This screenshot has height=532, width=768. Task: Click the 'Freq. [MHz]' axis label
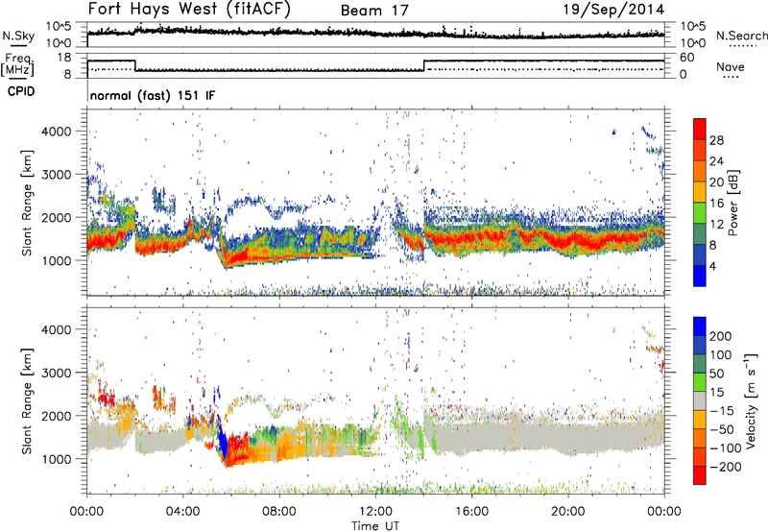17,65
